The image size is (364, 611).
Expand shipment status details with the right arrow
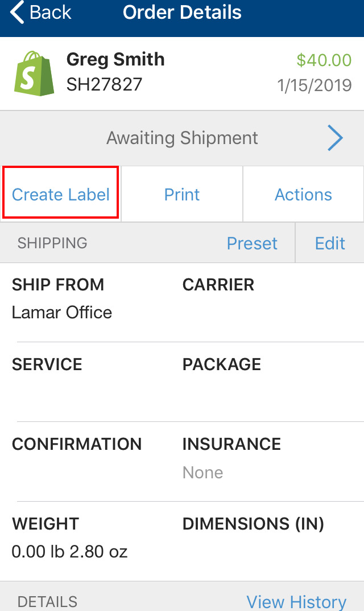tap(336, 138)
